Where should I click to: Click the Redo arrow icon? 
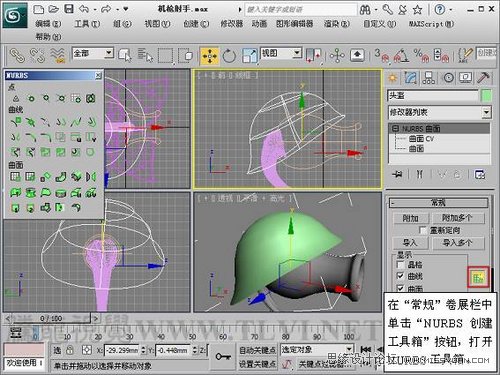(106, 9)
